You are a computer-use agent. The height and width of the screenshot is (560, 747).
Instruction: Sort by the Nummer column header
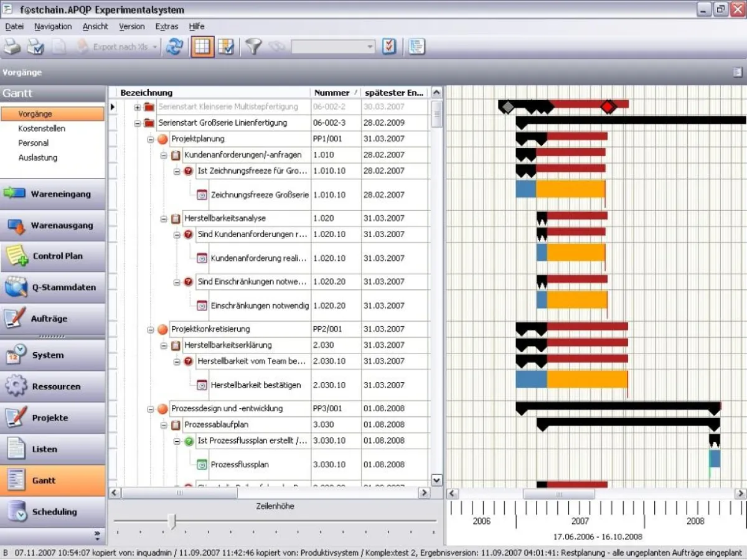pyautogui.click(x=332, y=93)
